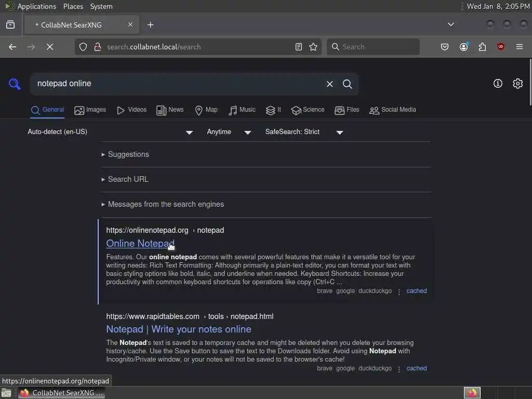Click the www.rapidtables.com URL text
Image resolution: width=532 pixels, height=399 pixels.
153,316
